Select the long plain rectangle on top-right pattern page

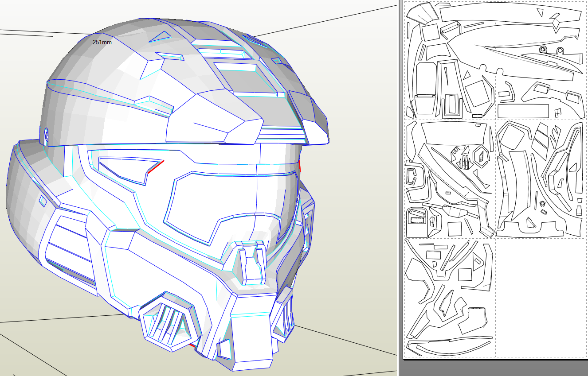point(523,110)
